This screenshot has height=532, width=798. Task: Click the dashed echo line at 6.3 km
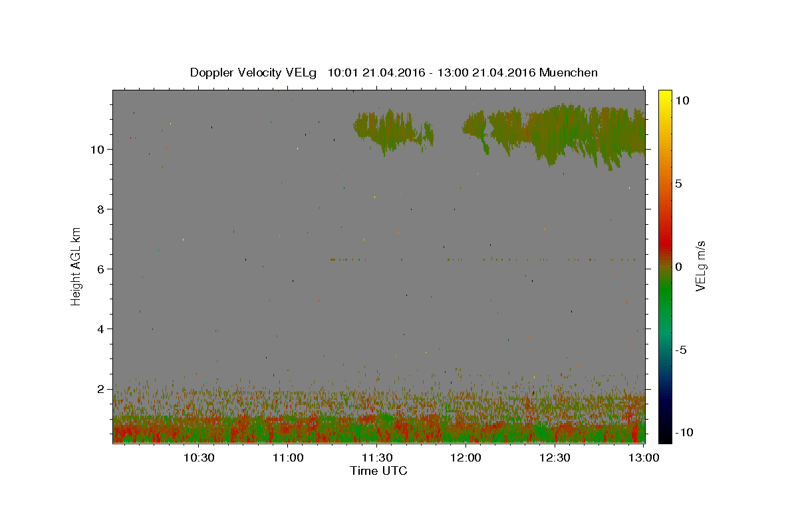(x=483, y=259)
